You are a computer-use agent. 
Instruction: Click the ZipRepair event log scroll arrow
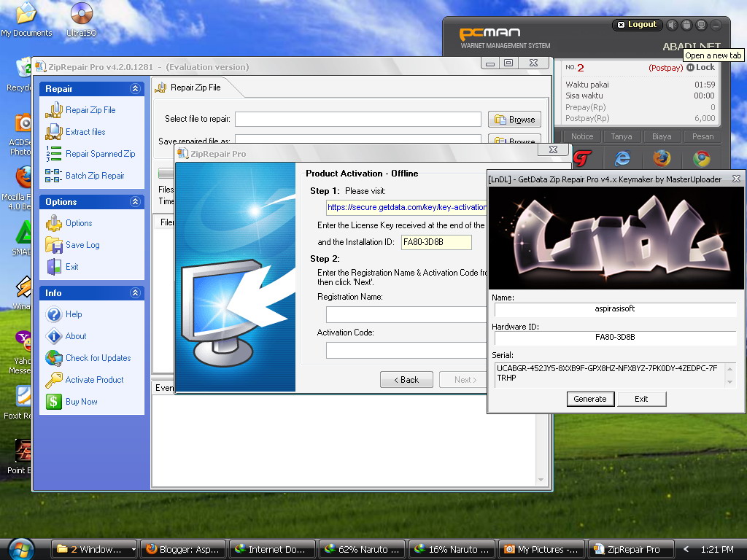[541, 480]
